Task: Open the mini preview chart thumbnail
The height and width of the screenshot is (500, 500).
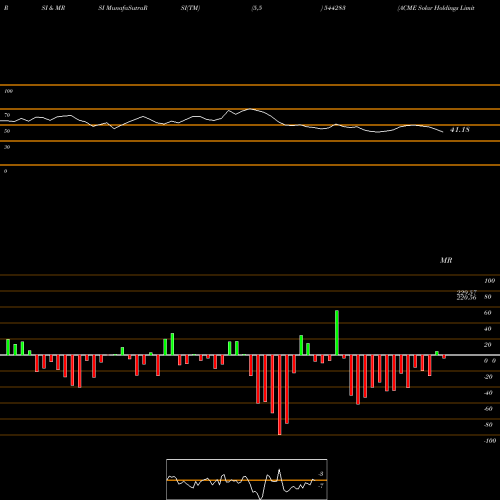Action: pyautogui.click(x=247, y=479)
